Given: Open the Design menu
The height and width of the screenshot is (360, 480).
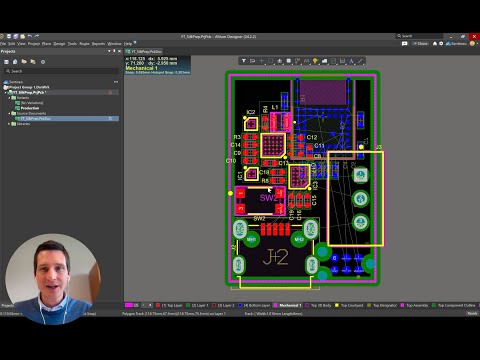Looking at the screenshot, I should [59, 44].
